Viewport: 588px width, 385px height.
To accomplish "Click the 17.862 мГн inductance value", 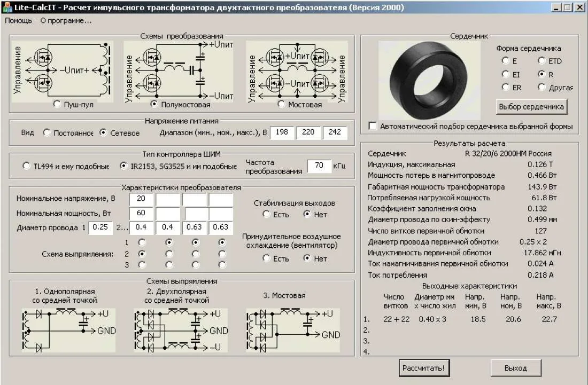I will coord(542,253).
